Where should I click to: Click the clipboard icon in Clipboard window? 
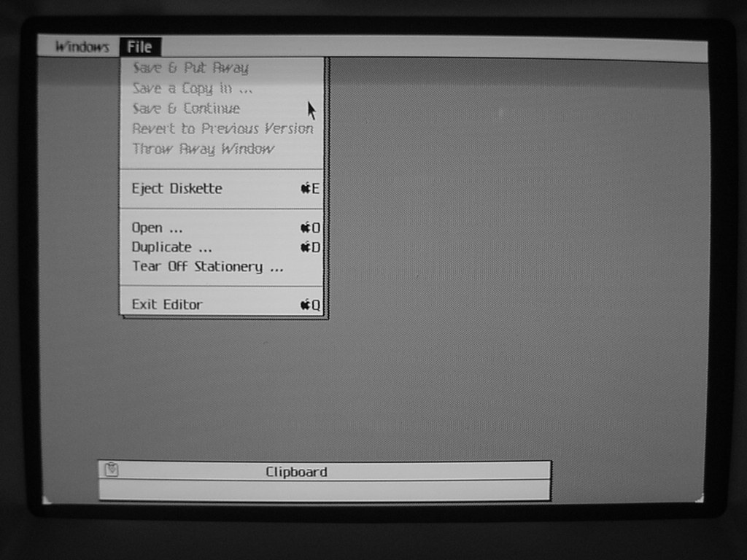(x=111, y=470)
